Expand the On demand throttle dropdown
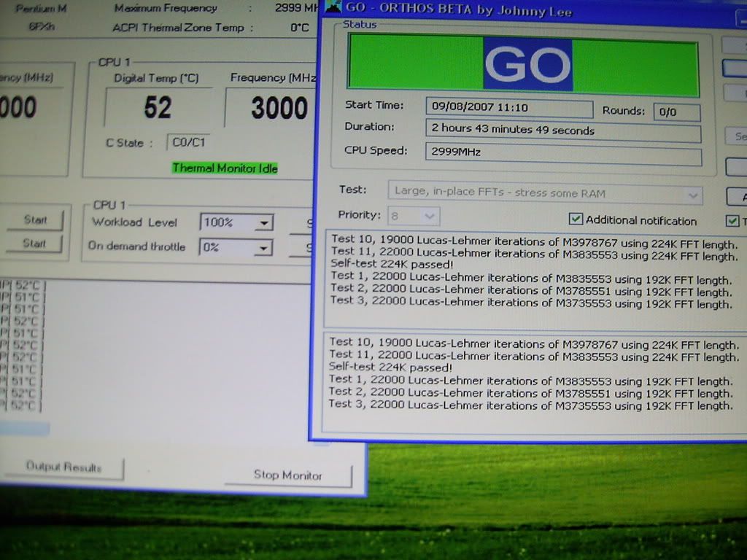 263,248
